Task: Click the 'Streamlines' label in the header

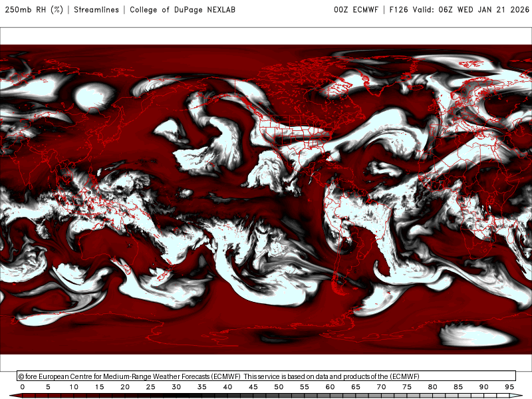Action: coord(96,9)
